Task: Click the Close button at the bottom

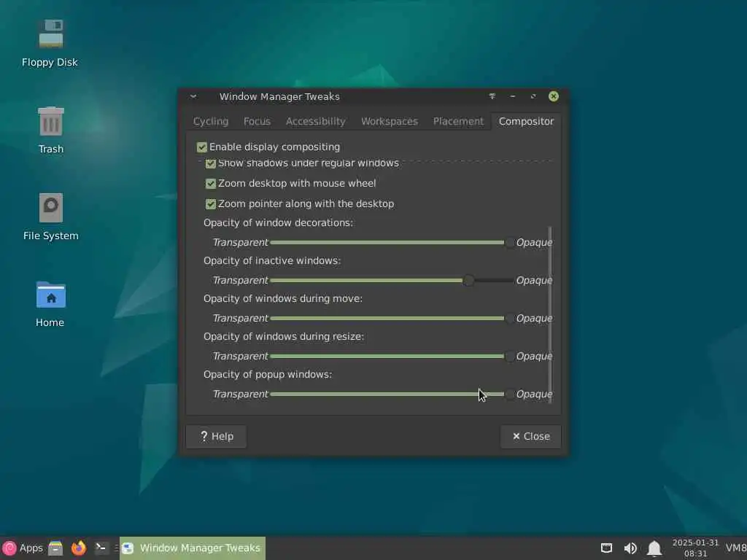Action: [531, 436]
